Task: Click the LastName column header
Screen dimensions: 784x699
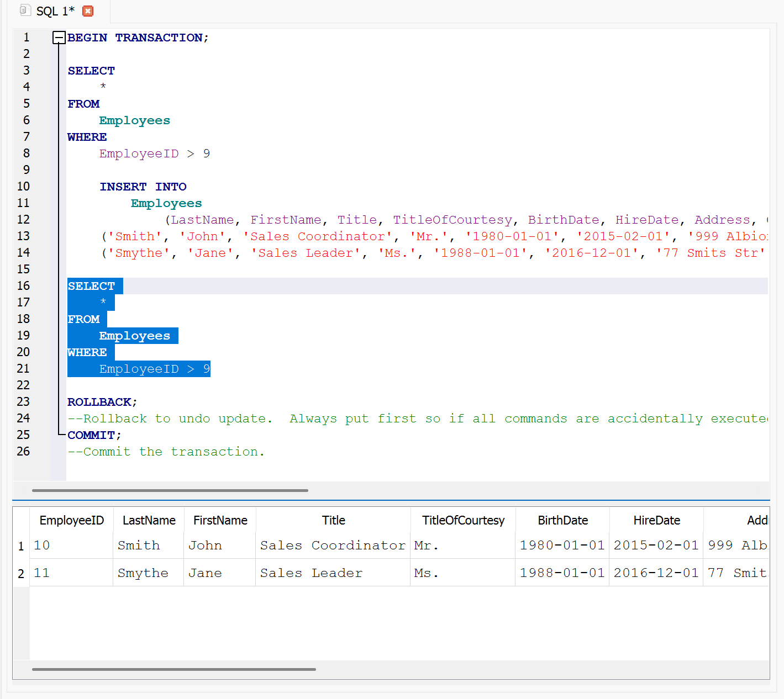Action: tap(149, 520)
